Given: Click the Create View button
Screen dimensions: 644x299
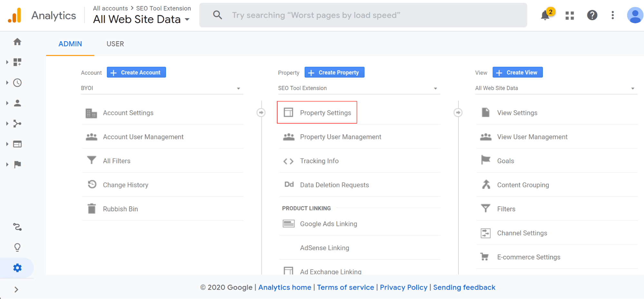Looking at the screenshot, I should 517,72.
